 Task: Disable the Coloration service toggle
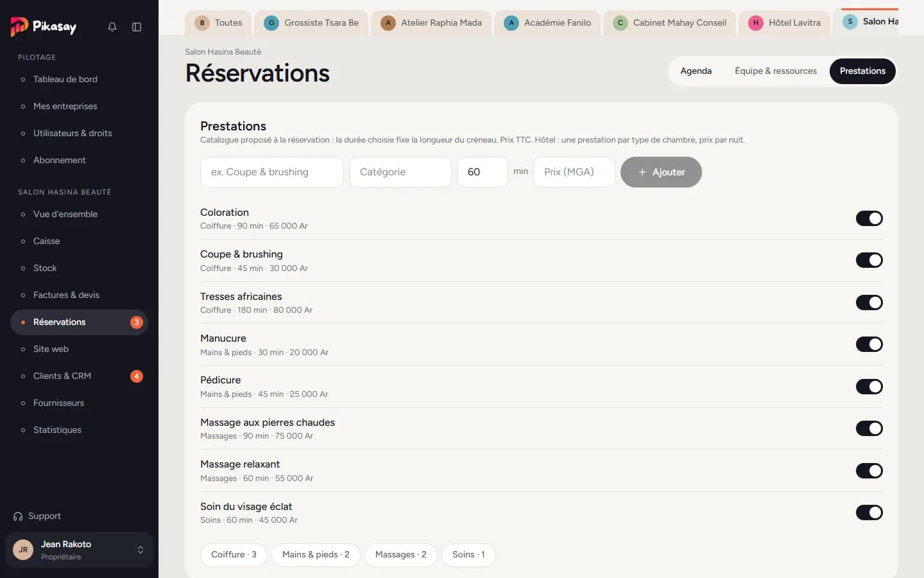pos(869,218)
